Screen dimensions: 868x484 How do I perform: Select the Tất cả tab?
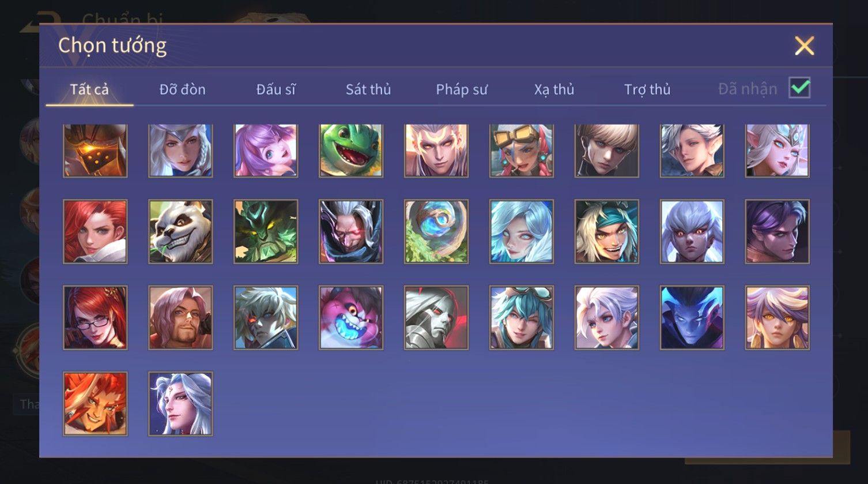click(89, 89)
